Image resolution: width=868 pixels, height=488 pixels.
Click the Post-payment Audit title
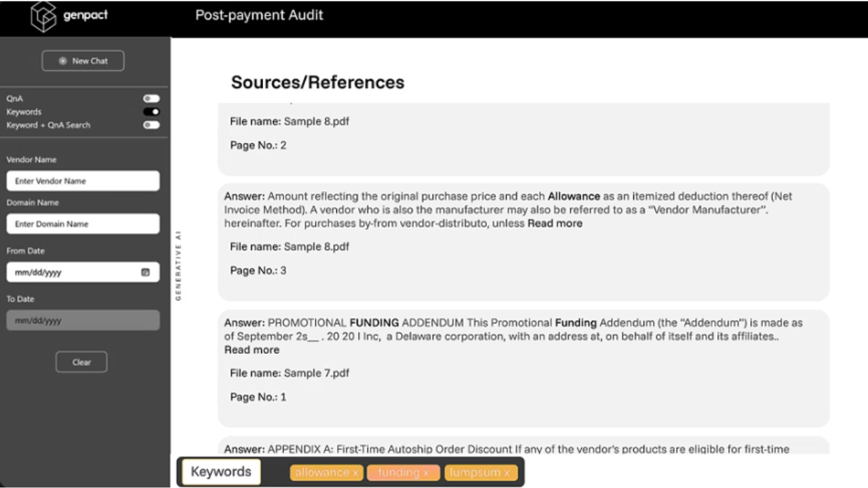[259, 15]
